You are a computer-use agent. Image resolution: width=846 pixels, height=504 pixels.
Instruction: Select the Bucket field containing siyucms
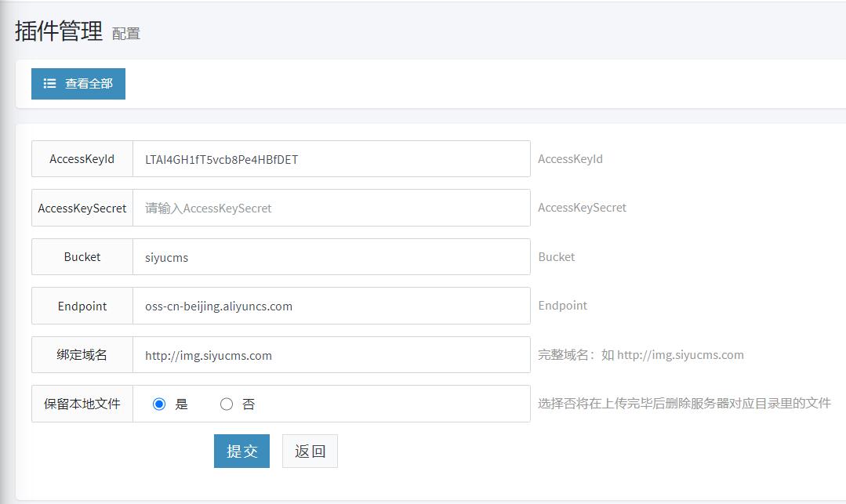click(x=331, y=257)
